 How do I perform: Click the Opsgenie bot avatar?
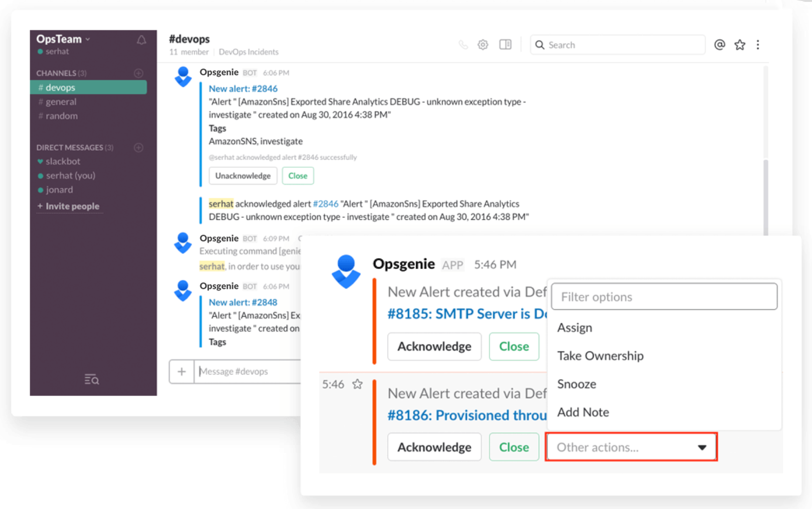183,77
